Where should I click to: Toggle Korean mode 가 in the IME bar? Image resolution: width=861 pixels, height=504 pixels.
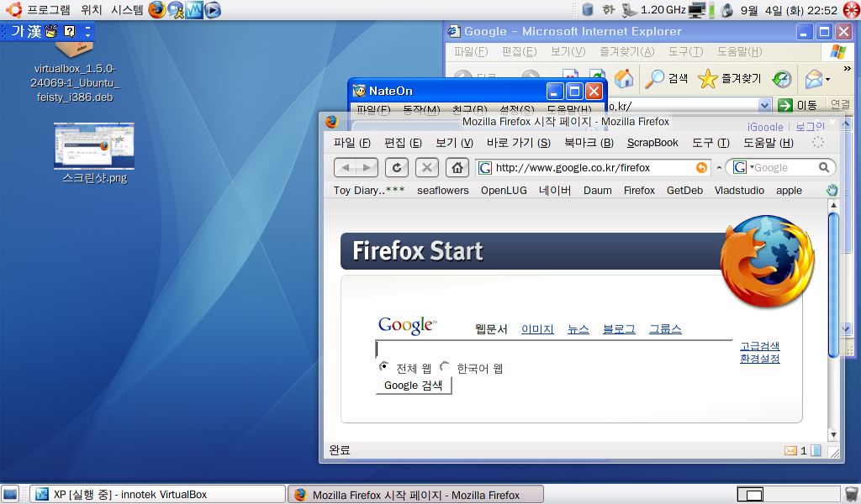coord(18,31)
